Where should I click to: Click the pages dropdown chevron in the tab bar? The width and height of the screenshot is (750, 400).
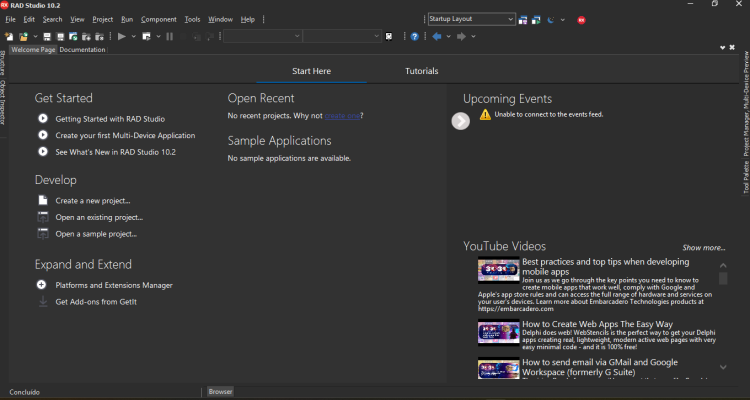tap(723, 47)
